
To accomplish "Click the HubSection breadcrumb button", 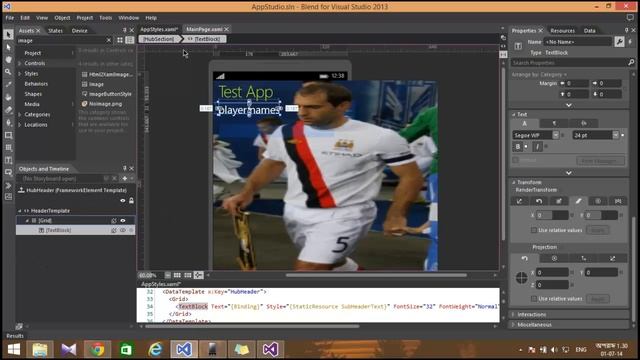I will click(x=158, y=39).
